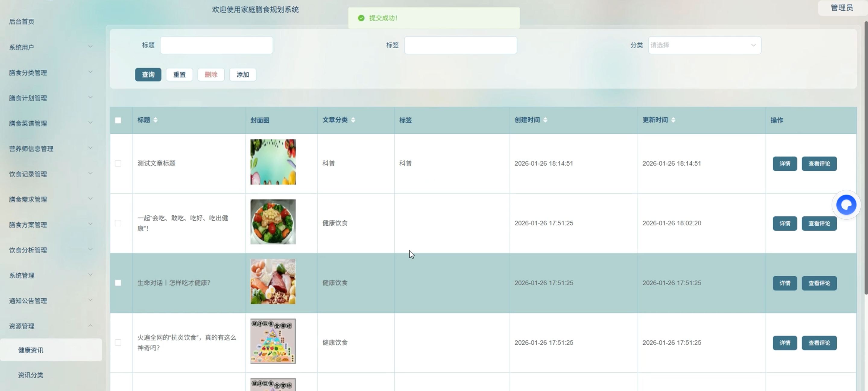Focus the 标题 search input field

coord(216,45)
